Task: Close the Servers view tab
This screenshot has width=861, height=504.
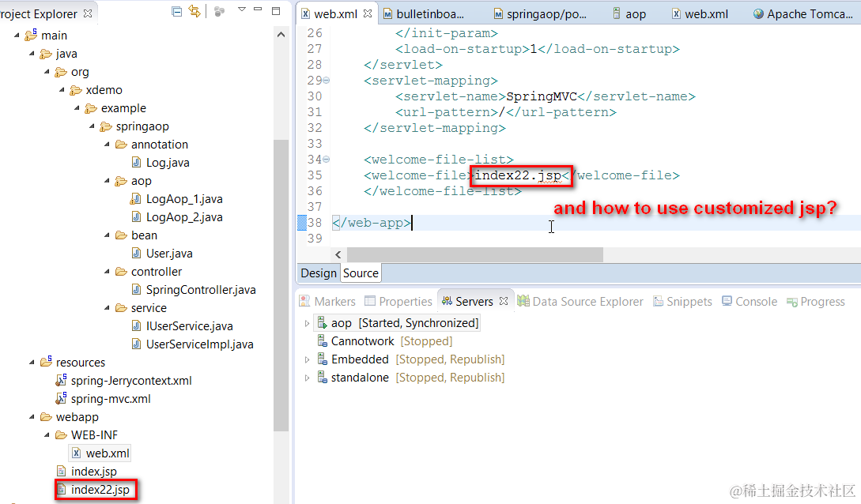Action: point(504,301)
